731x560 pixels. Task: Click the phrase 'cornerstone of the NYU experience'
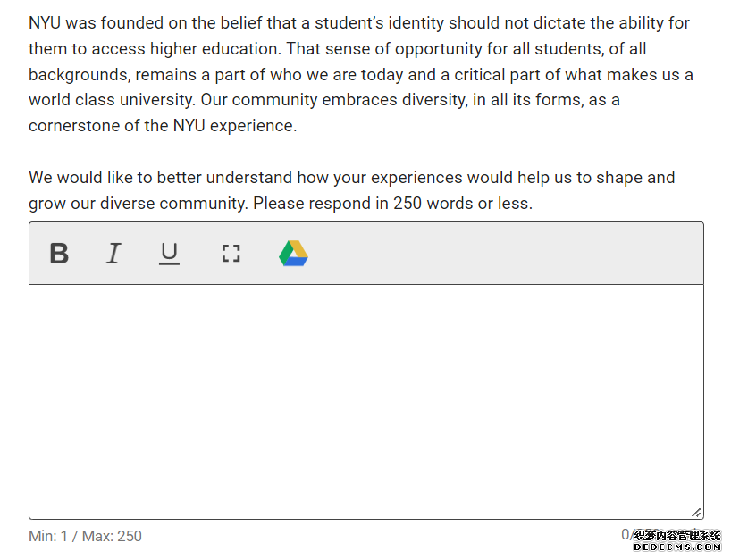162,126
